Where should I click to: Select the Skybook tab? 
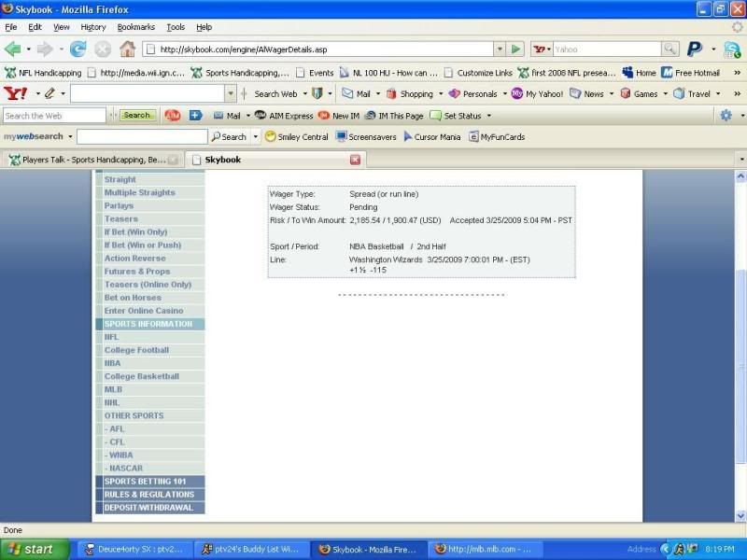click(275, 160)
